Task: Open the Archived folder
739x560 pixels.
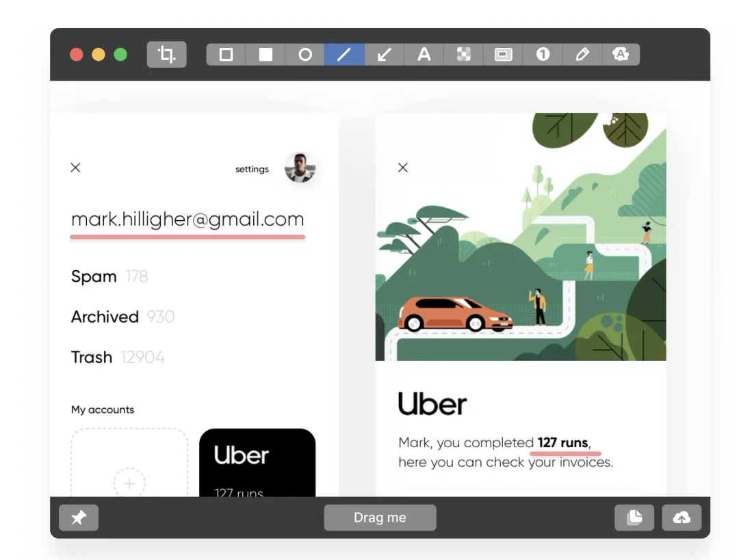Action: point(122,317)
